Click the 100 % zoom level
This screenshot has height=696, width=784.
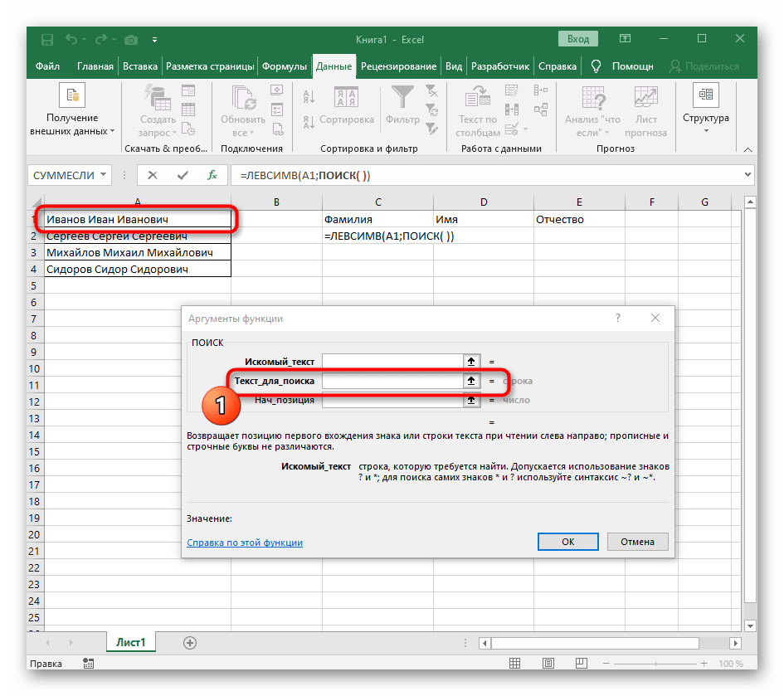(x=731, y=664)
